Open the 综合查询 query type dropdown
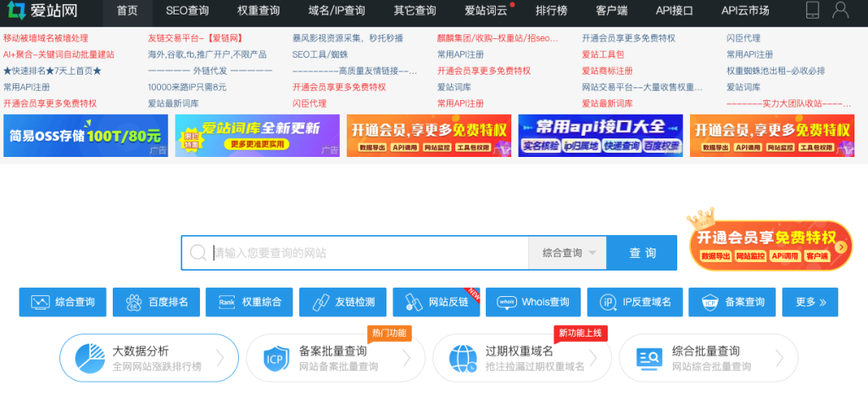The width and height of the screenshot is (868, 397). tap(567, 253)
